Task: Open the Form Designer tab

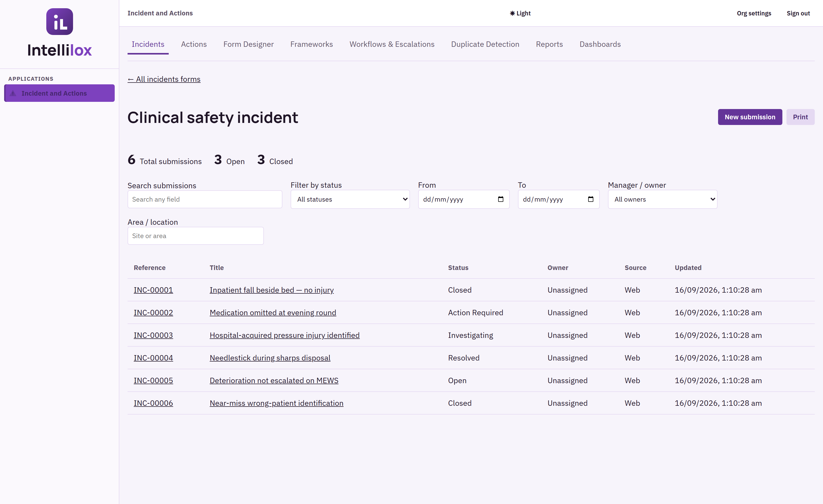Action: point(248,44)
